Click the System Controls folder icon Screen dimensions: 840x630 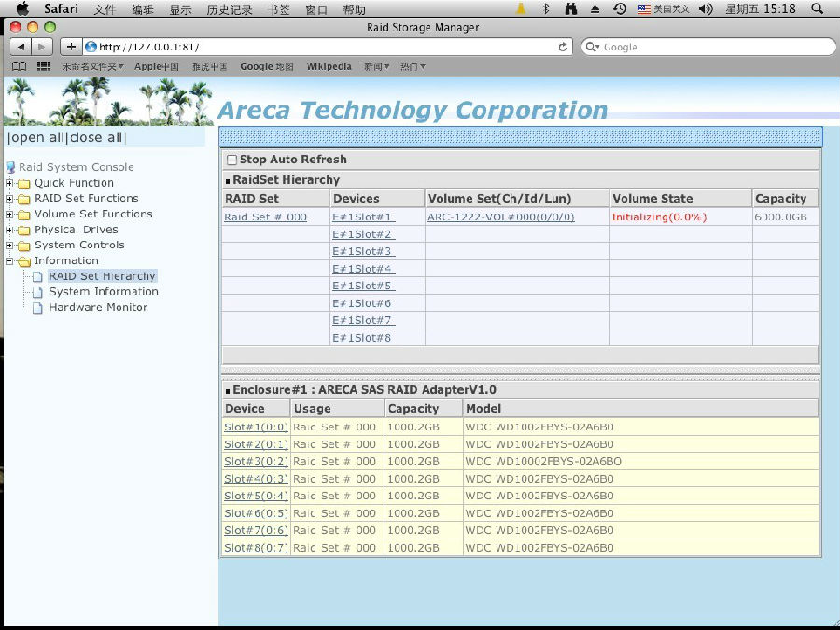coord(23,245)
